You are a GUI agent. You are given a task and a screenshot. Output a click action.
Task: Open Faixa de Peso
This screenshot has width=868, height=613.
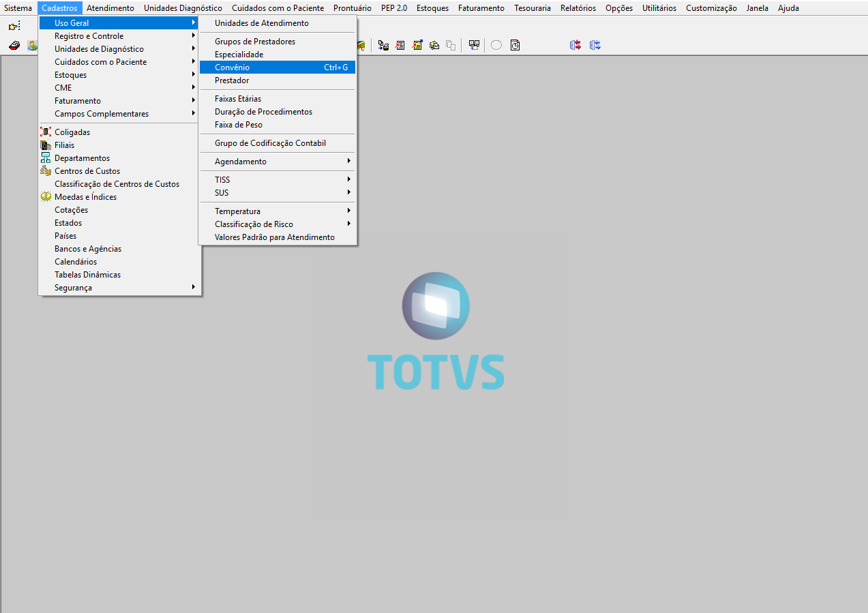click(278, 125)
